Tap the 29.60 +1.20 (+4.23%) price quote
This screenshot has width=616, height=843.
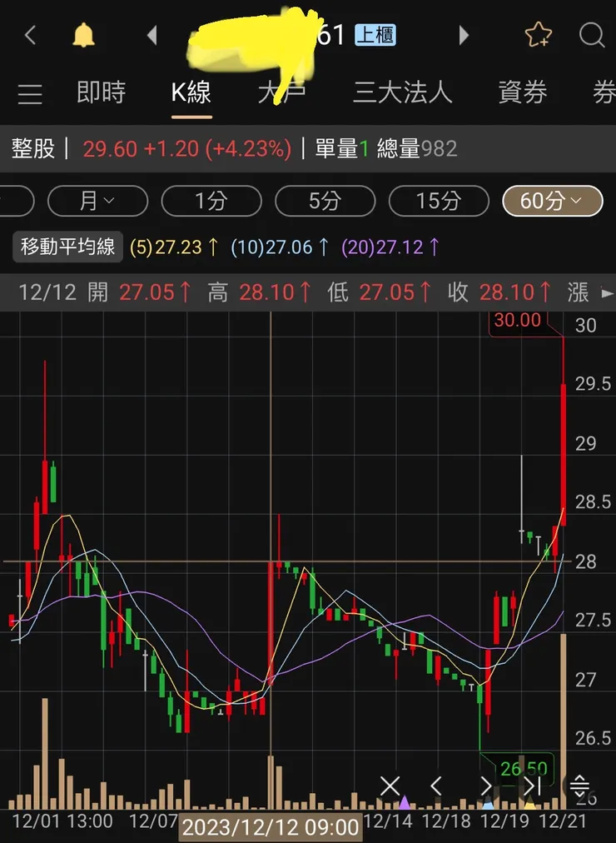(187, 149)
